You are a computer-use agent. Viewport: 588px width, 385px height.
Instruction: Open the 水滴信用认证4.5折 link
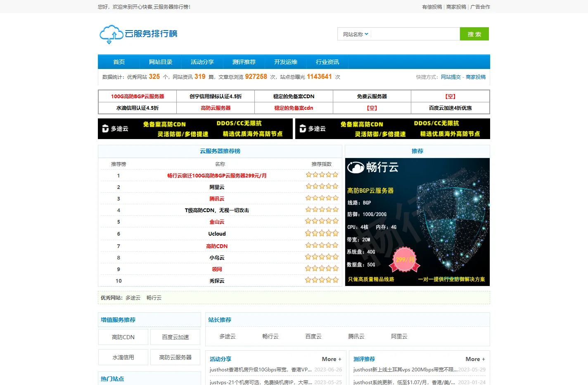[x=138, y=108]
